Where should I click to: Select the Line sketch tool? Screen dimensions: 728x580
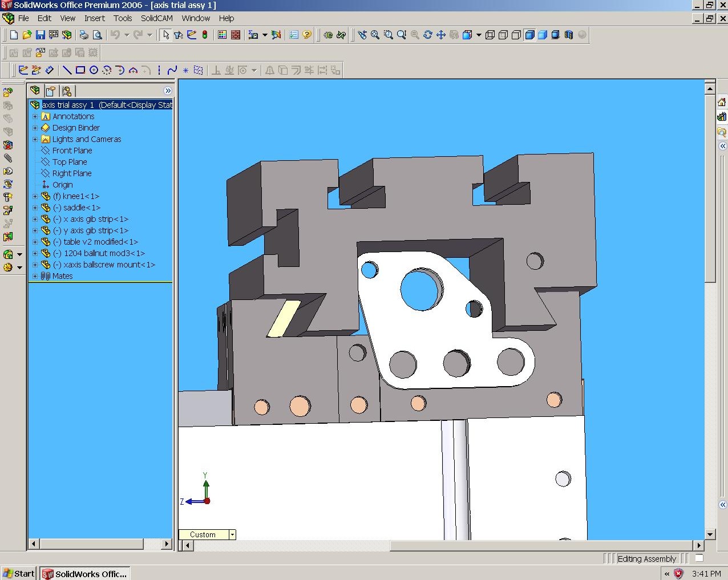tap(67, 70)
